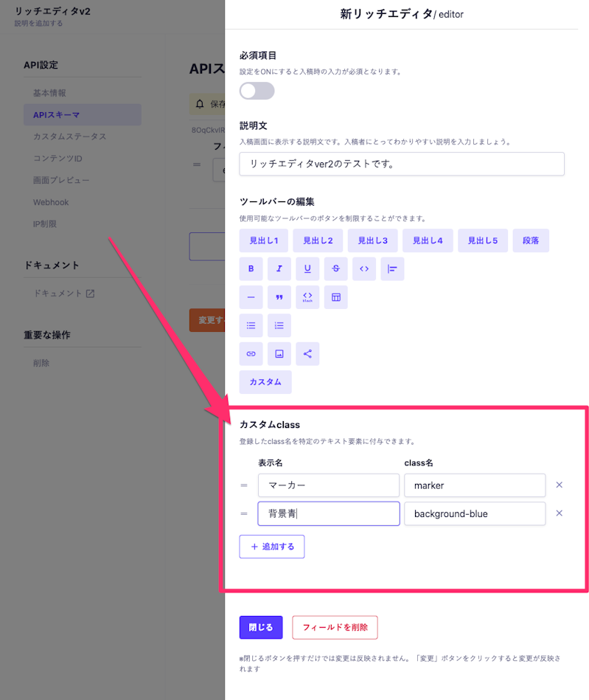This screenshot has height=700, width=589.
Task: Toggle the Bold icon button
Action: coord(251,268)
